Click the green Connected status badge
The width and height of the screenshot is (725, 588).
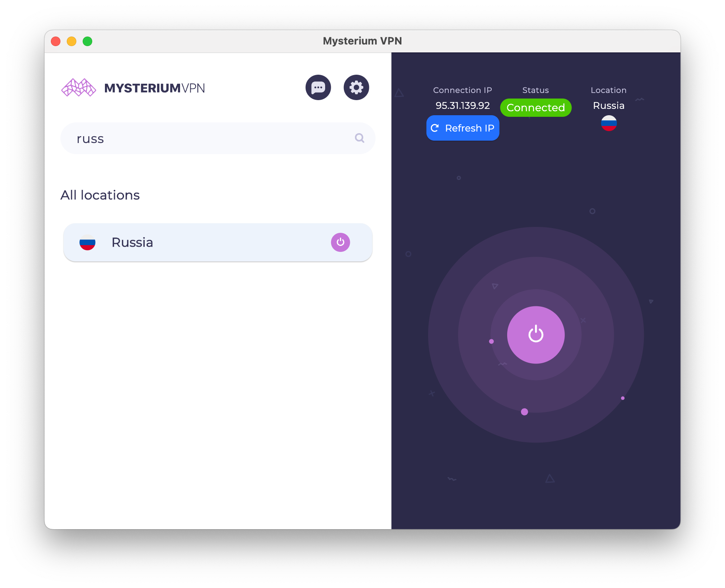pyautogui.click(x=535, y=108)
